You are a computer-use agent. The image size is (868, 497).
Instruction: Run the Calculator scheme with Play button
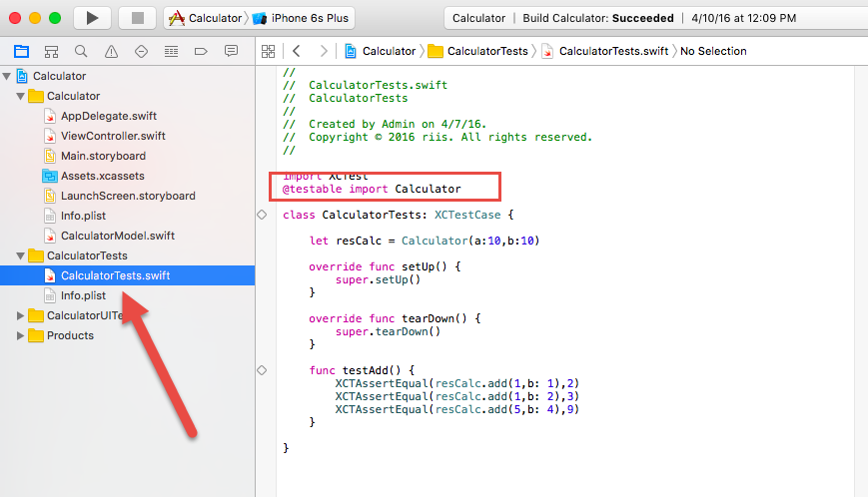tap(93, 18)
